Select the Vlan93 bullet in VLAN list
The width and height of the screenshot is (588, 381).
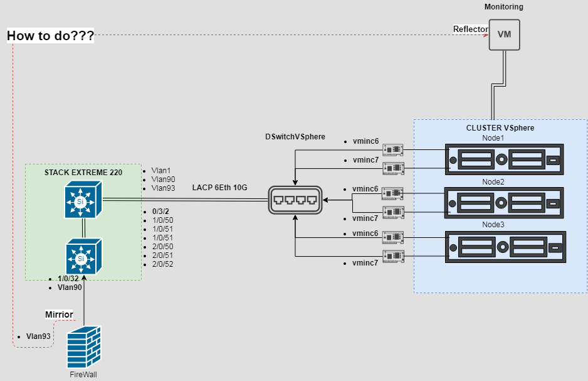pos(163,188)
